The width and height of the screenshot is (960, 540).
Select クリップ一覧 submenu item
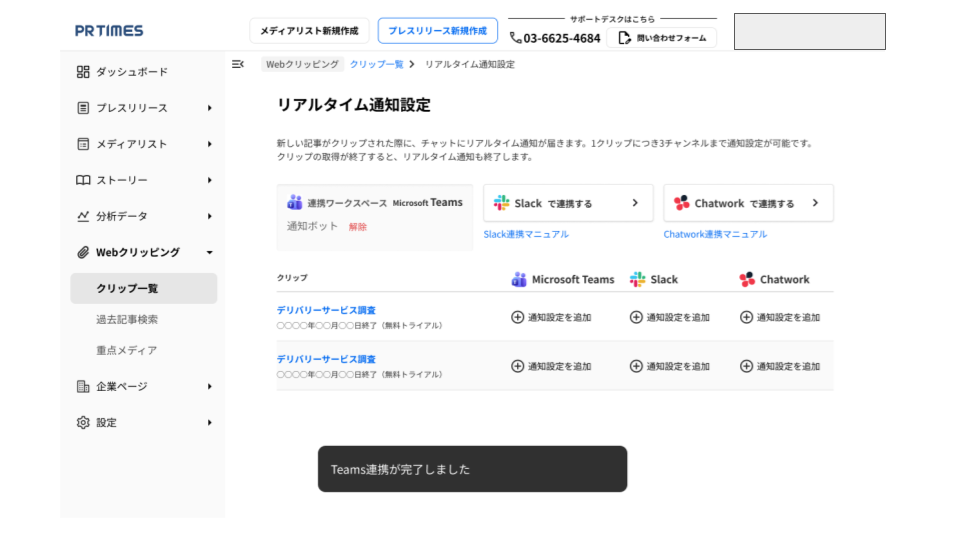pos(144,288)
